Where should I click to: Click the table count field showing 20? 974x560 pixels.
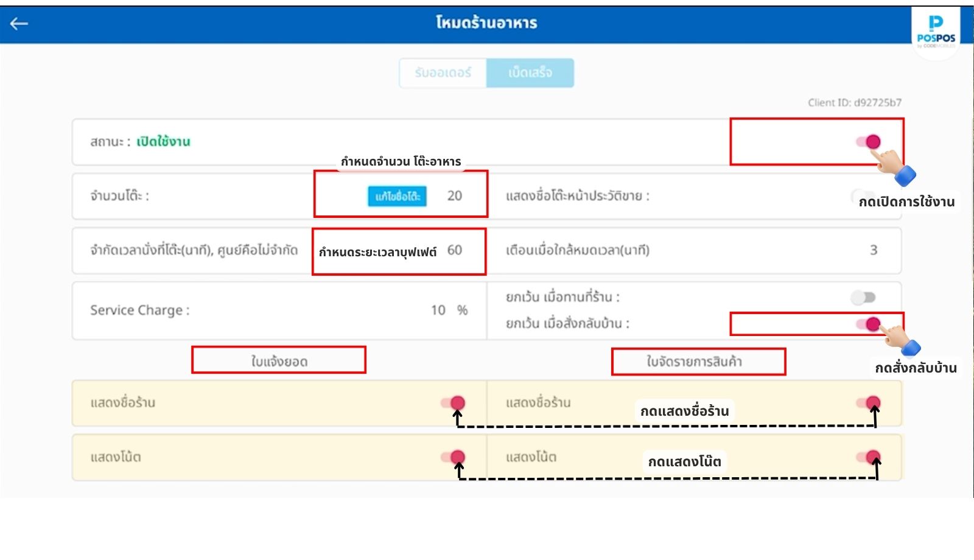[x=454, y=196]
